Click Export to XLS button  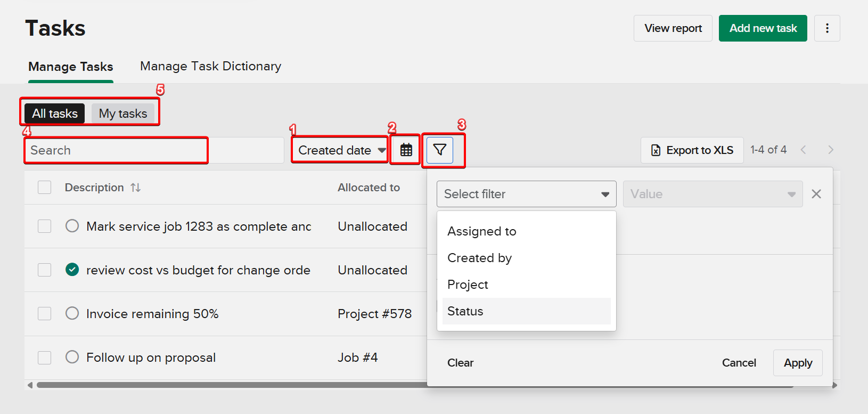tap(692, 150)
